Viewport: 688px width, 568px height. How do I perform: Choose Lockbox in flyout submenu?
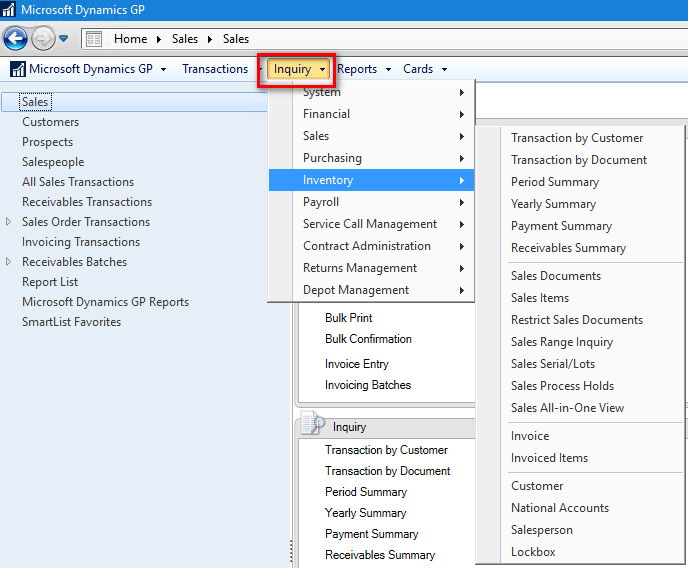[533, 551]
